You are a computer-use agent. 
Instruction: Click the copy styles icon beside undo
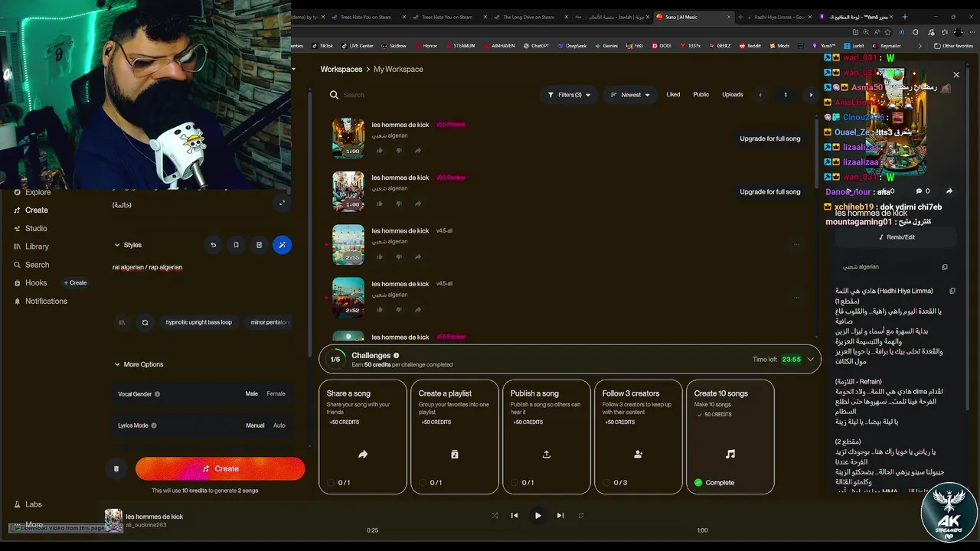coord(236,245)
